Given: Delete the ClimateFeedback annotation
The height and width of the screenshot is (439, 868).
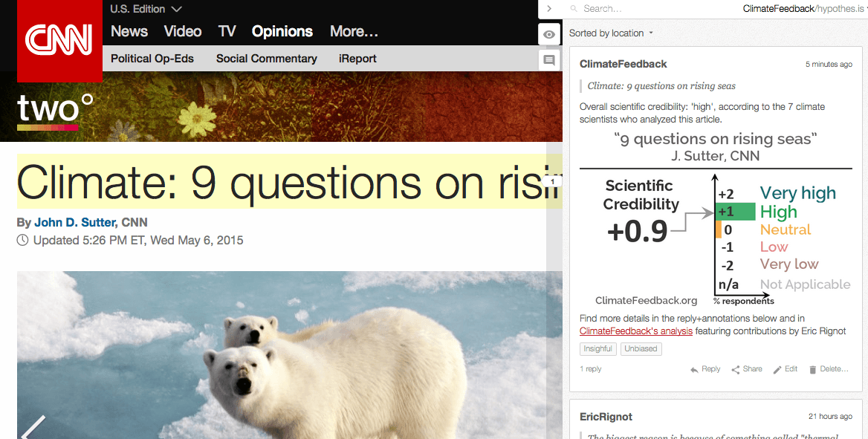Looking at the screenshot, I should click(x=829, y=369).
